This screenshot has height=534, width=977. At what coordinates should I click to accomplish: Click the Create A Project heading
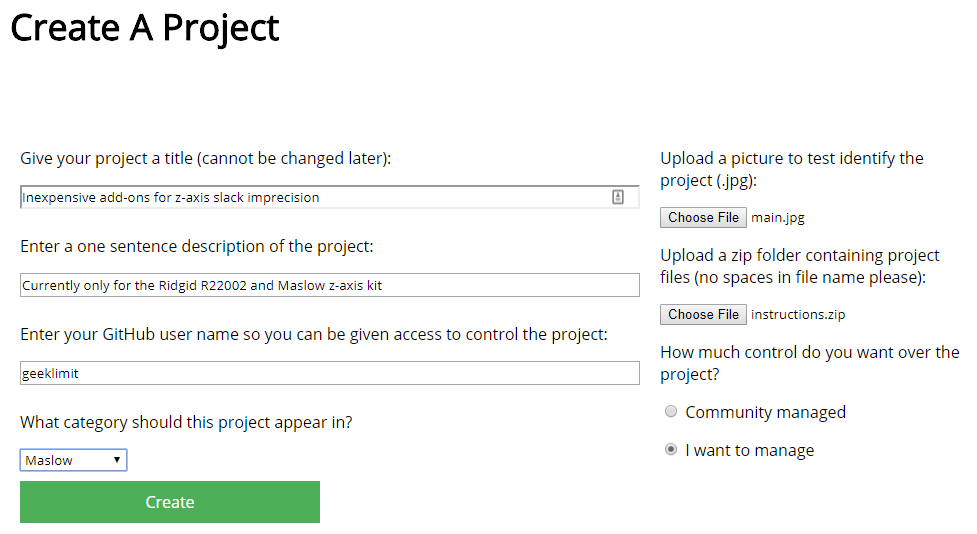[x=145, y=28]
